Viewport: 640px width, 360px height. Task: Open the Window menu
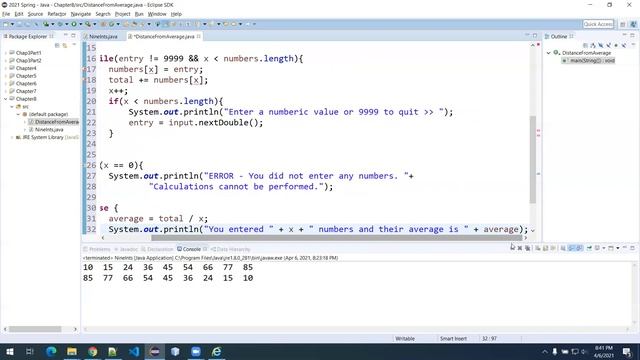[x=157, y=14]
